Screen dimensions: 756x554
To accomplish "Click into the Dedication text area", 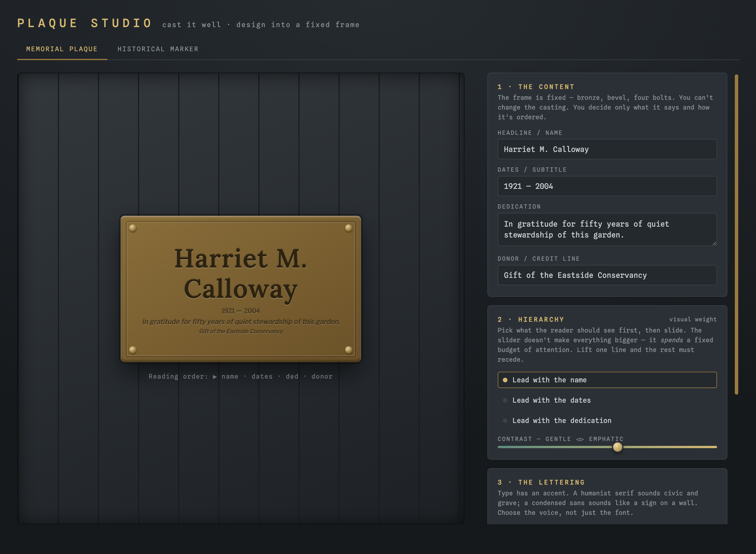I will click(607, 229).
